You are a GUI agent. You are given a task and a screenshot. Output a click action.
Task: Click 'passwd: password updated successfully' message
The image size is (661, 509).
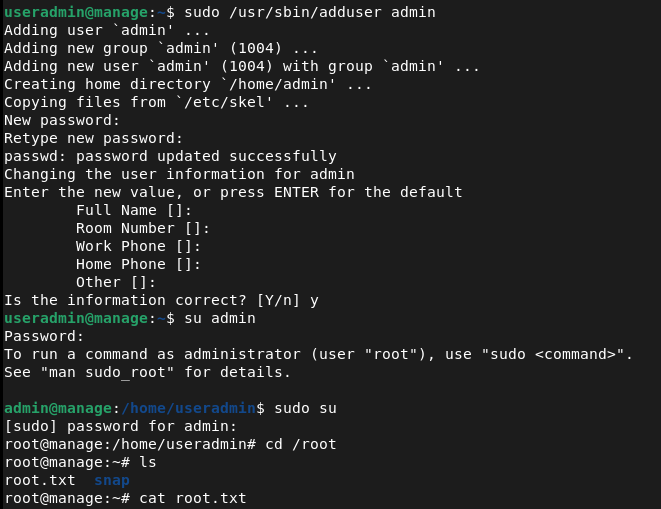pyautogui.click(x=170, y=156)
